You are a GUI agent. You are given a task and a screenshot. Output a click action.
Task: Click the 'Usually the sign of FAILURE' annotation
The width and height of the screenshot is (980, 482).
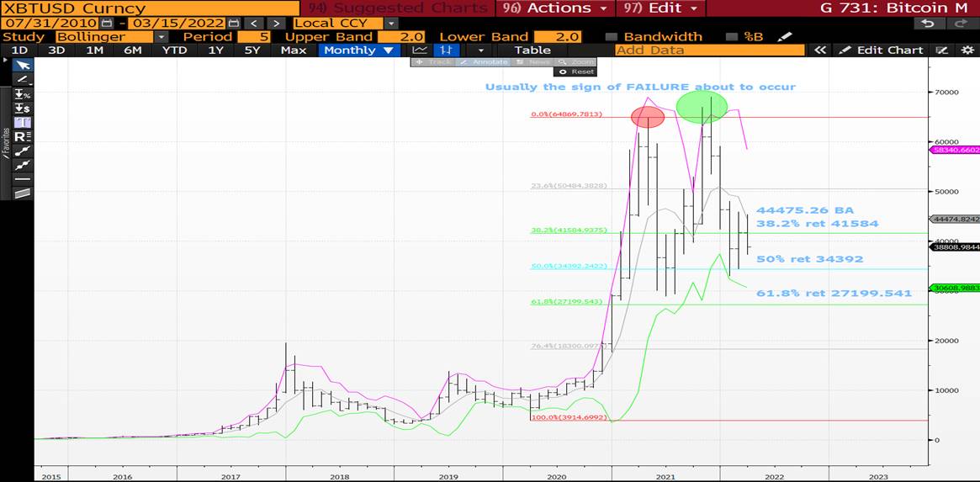641,87
